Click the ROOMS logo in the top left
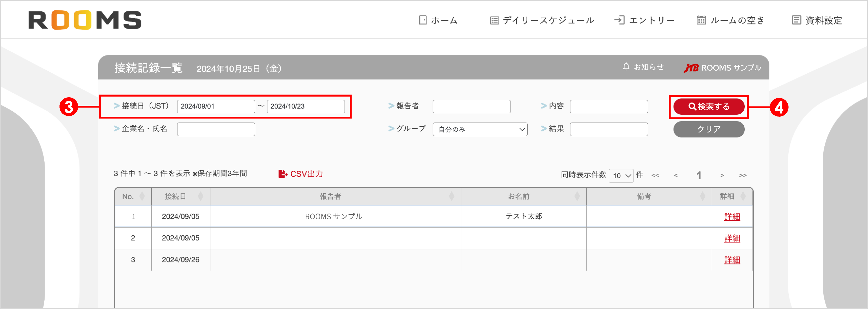 tap(84, 20)
